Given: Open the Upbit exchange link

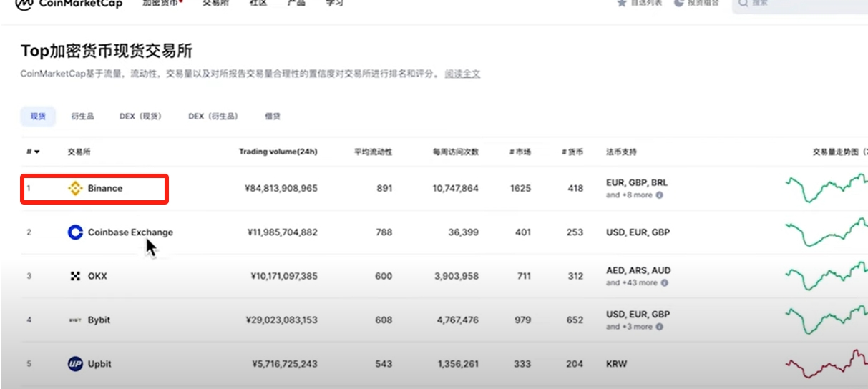Looking at the screenshot, I should pyautogui.click(x=99, y=364).
